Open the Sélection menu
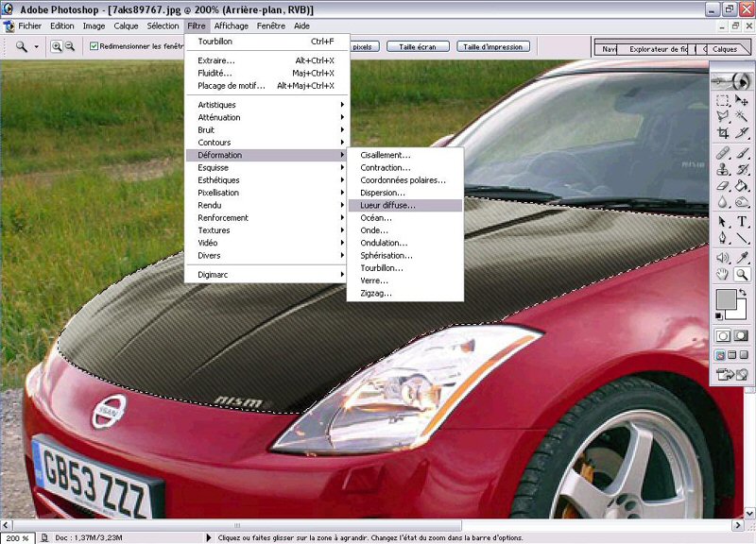Image resolution: width=756 pixels, height=544 pixels. pos(163,26)
